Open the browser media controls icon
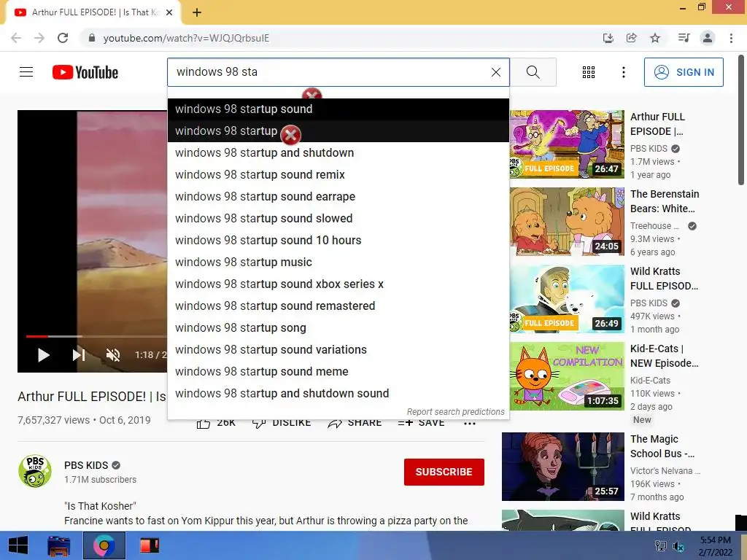747x560 pixels. pyautogui.click(x=684, y=38)
